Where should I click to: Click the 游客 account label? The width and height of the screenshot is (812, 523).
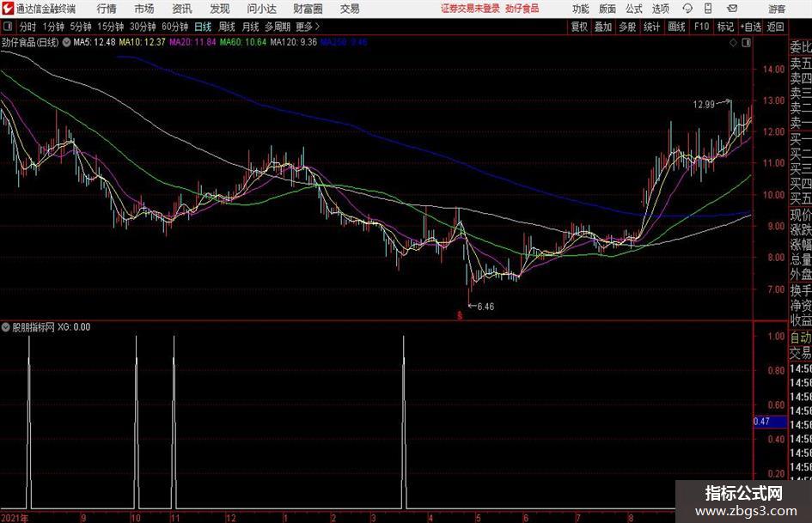(x=777, y=9)
